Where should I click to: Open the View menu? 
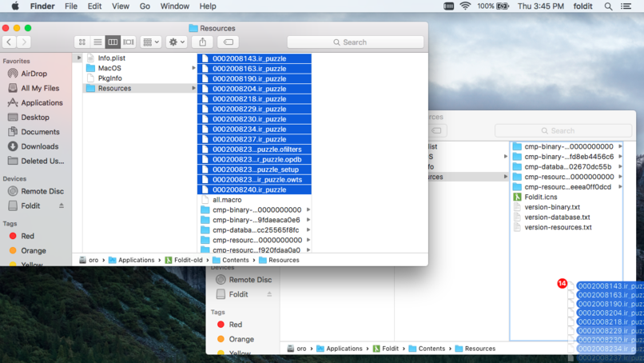(x=121, y=6)
